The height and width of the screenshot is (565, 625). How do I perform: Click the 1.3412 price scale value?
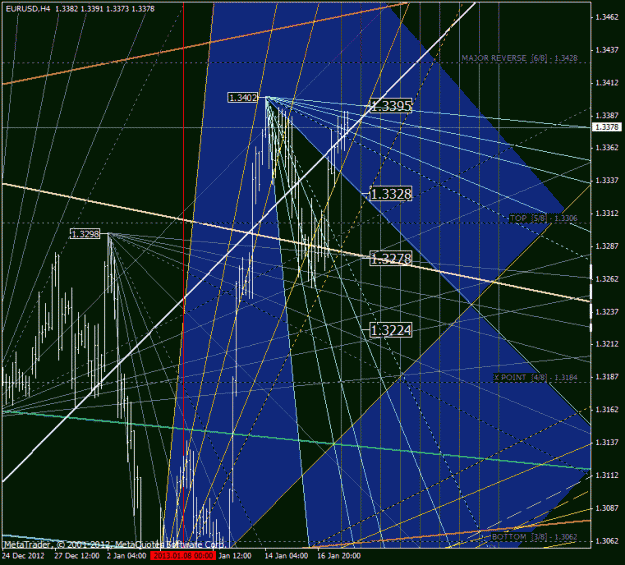[607, 83]
